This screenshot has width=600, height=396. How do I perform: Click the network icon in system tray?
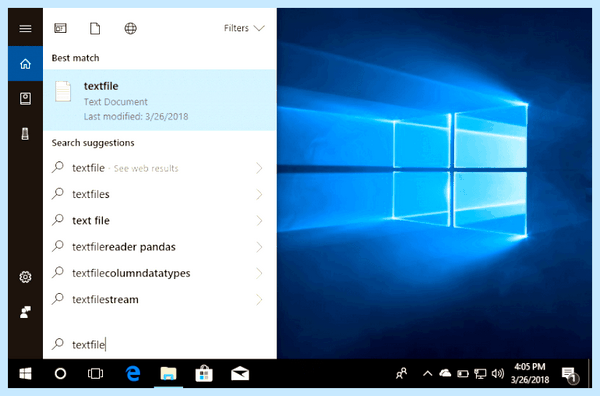[480, 373]
